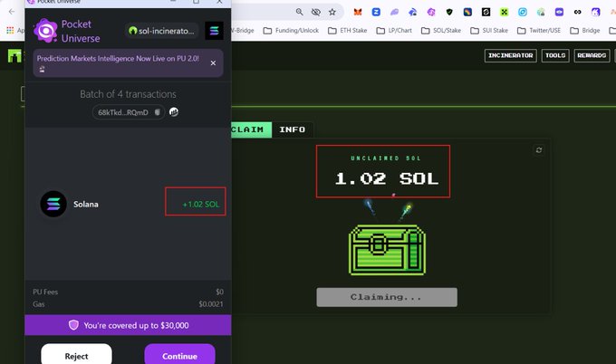Open the black chain-link extension icon
The height and width of the screenshot is (364, 616).
coord(578,12)
